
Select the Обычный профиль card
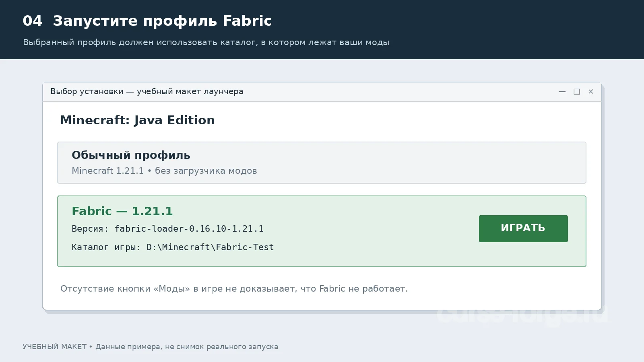coord(322,162)
